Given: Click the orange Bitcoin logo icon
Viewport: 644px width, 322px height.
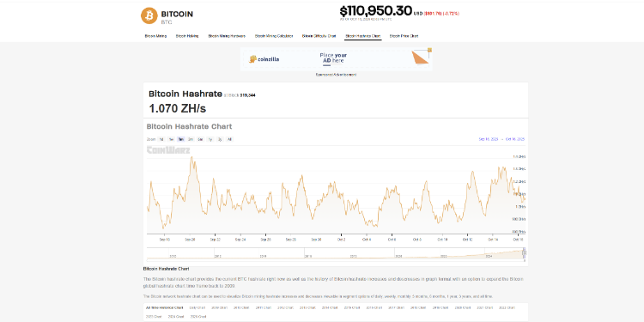Looking at the screenshot, I should click(x=149, y=15).
